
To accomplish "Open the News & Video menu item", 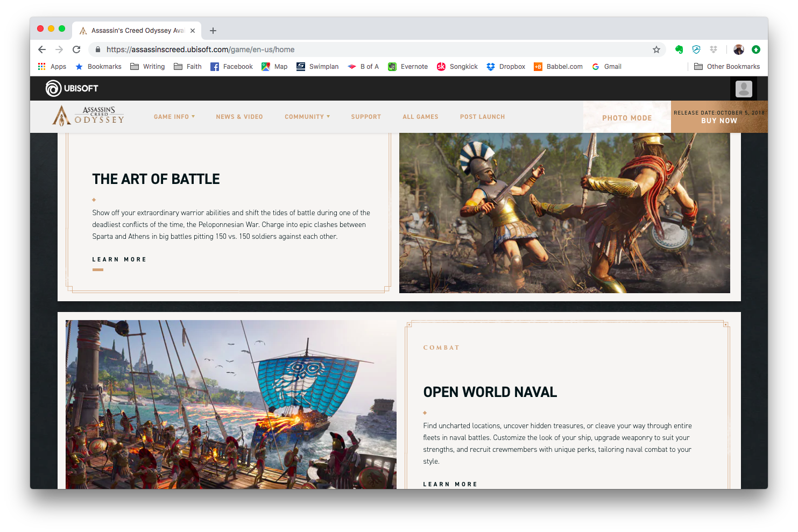I will coord(239,117).
